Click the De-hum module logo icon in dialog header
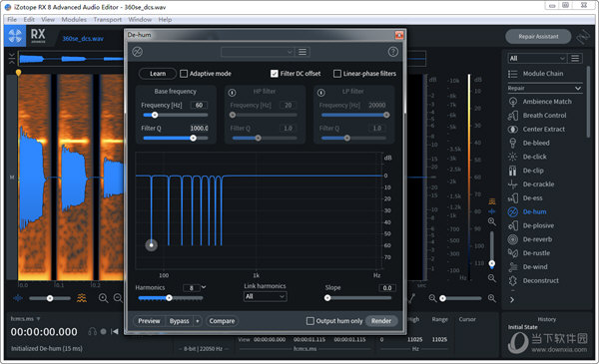 (138, 52)
